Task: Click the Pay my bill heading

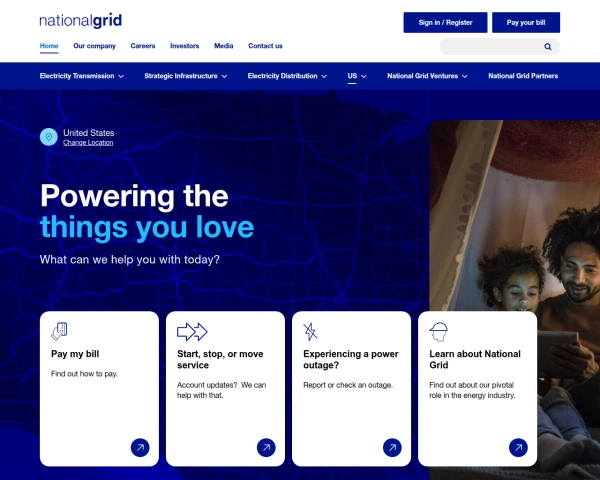Action: click(x=75, y=354)
